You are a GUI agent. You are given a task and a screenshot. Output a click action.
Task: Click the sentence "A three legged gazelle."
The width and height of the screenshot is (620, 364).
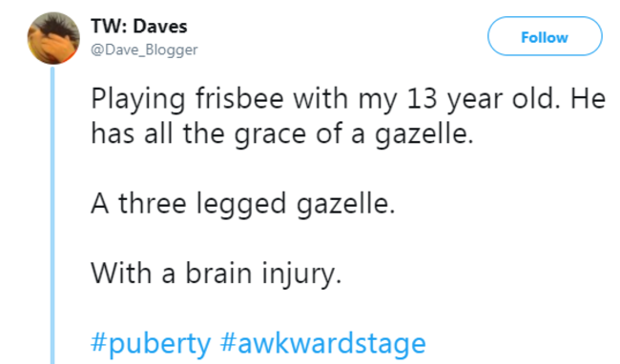[243, 205]
